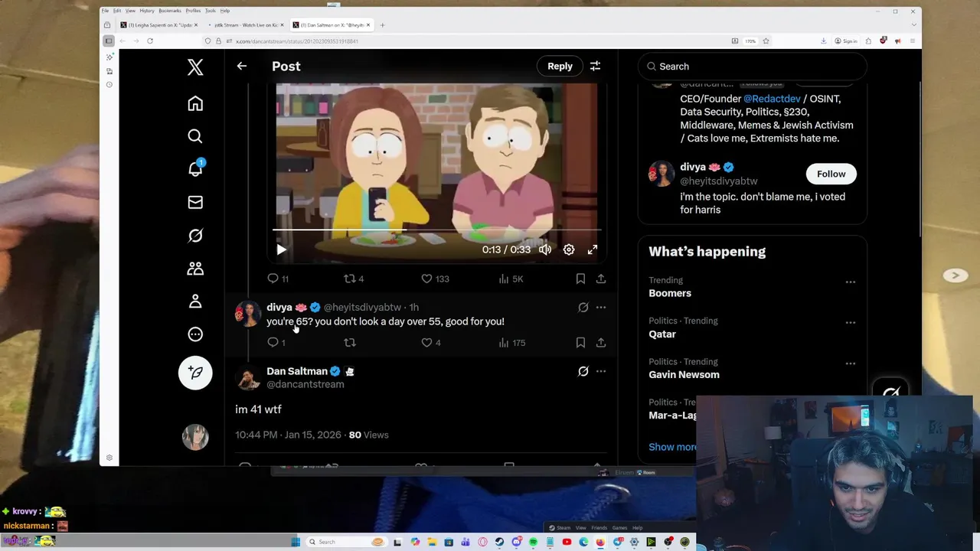Open reply sort filter icon
The width and height of the screenshot is (980, 551).
(x=595, y=67)
